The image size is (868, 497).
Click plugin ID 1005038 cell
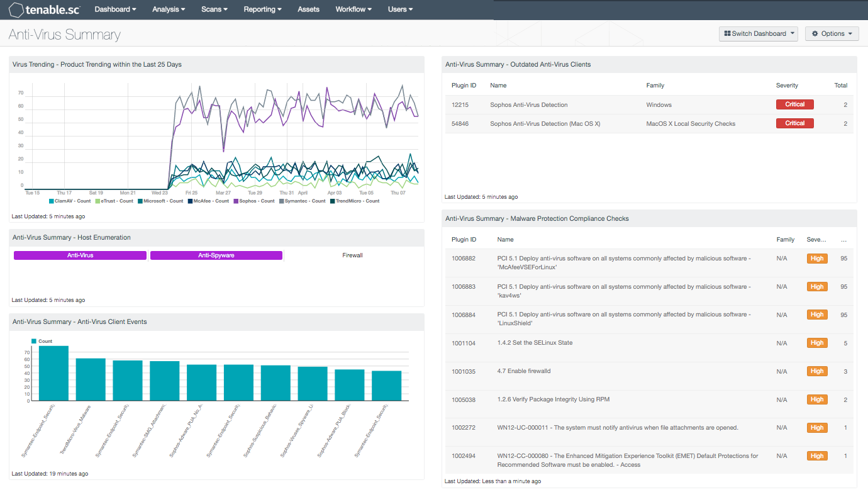464,399
